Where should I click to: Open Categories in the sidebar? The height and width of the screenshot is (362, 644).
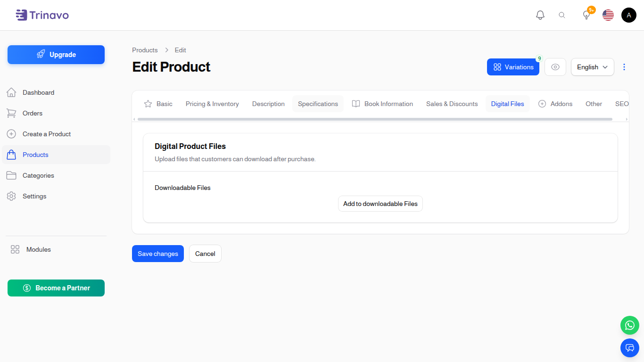[56, 175]
